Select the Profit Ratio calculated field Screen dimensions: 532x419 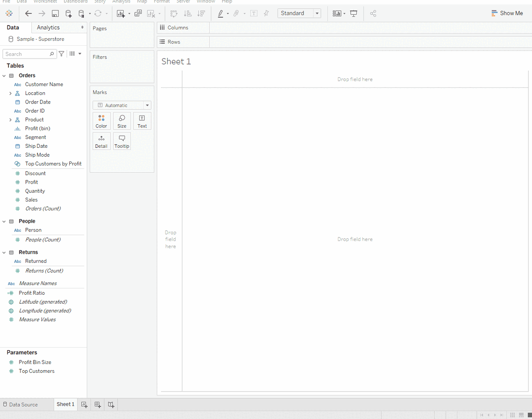pyautogui.click(x=32, y=293)
